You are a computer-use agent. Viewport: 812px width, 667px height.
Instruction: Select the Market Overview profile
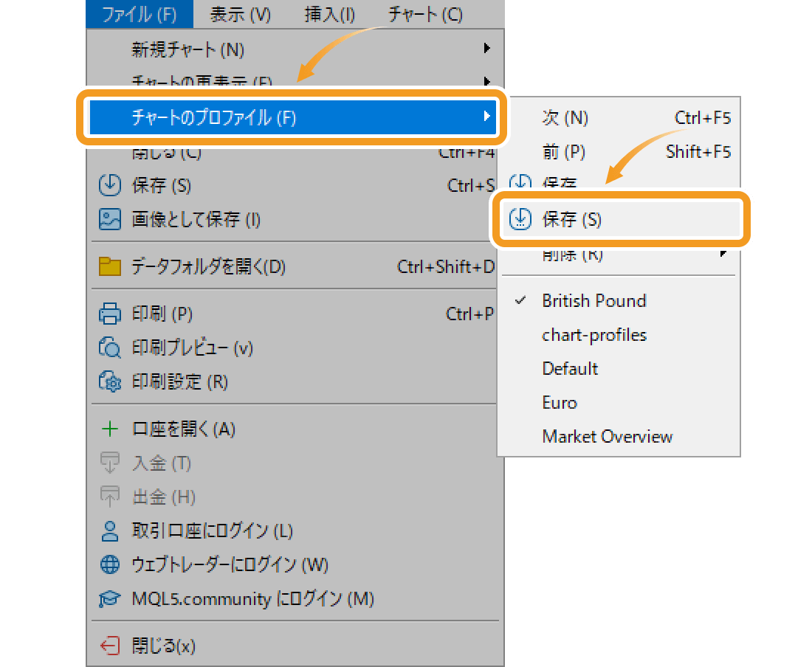tap(619, 436)
